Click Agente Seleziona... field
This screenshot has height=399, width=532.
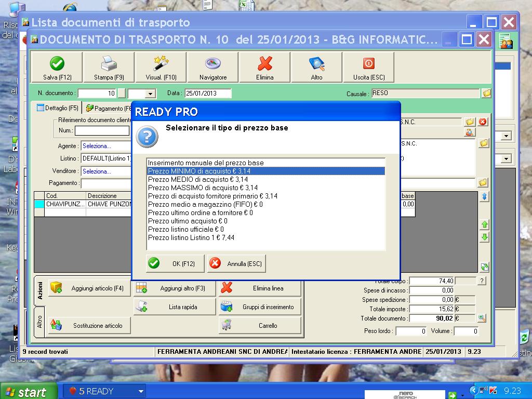point(106,146)
